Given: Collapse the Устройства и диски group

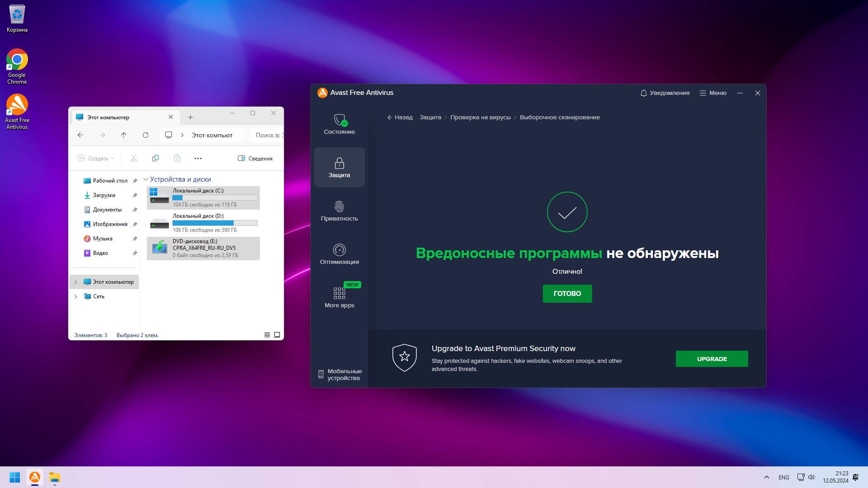Looking at the screenshot, I should 146,179.
